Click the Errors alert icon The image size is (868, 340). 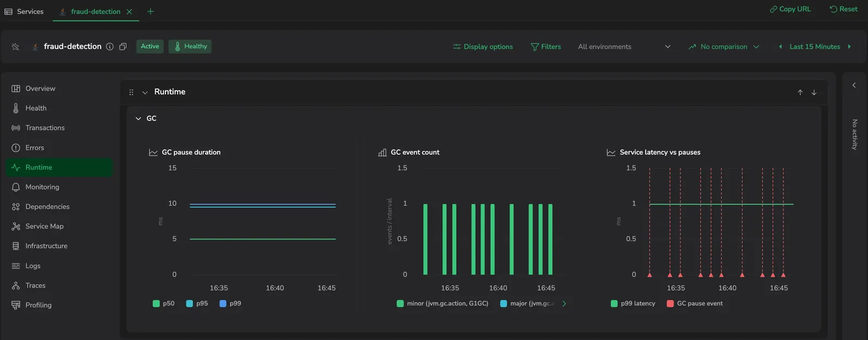tap(16, 148)
